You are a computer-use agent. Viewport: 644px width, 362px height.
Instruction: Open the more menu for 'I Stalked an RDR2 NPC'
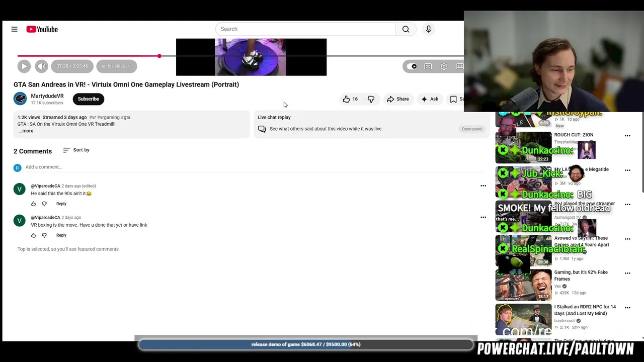(627, 307)
